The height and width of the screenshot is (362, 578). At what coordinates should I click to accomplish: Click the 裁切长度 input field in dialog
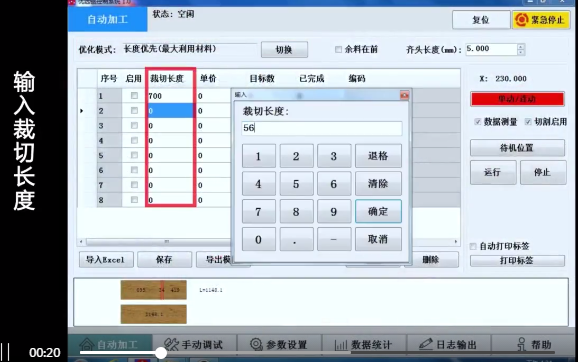click(x=322, y=128)
